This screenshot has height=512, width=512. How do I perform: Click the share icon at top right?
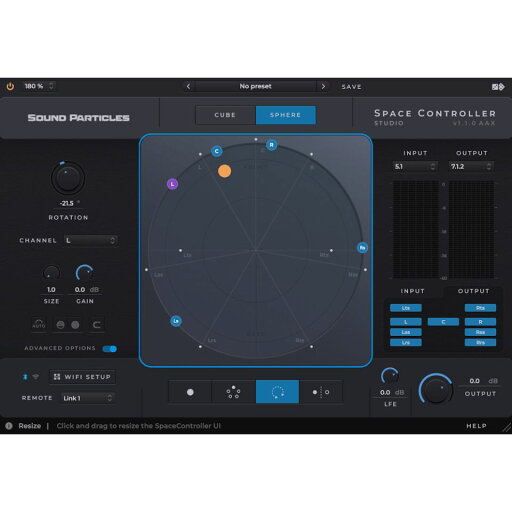pos(498,87)
